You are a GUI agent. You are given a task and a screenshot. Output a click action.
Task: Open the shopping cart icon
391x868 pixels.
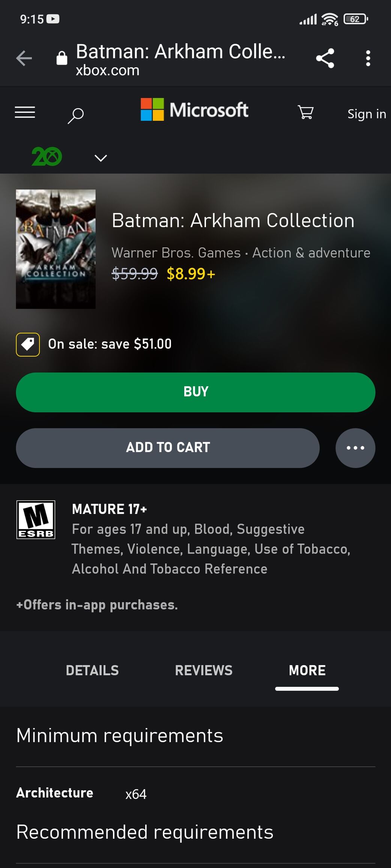(x=306, y=112)
